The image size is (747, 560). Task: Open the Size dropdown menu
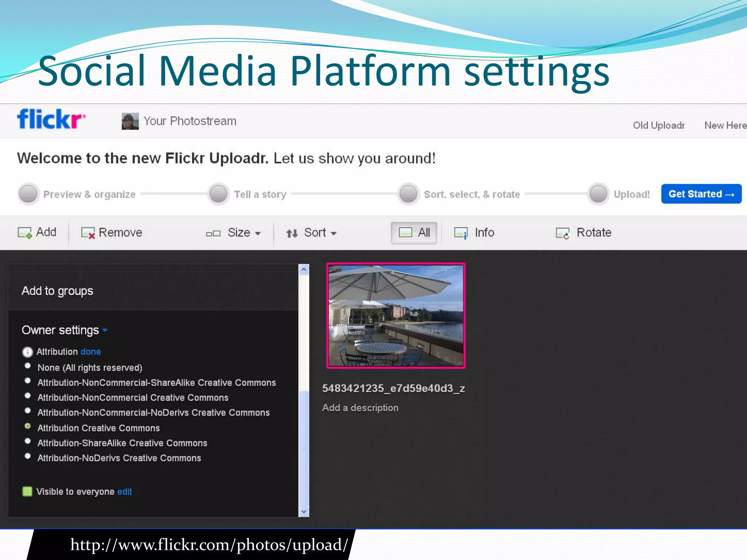[244, 233]
